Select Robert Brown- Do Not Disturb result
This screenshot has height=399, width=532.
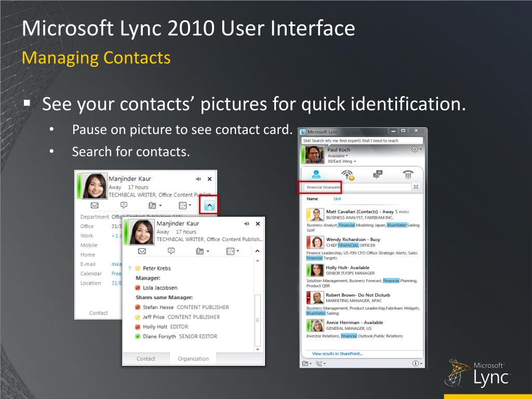point(363,303)
